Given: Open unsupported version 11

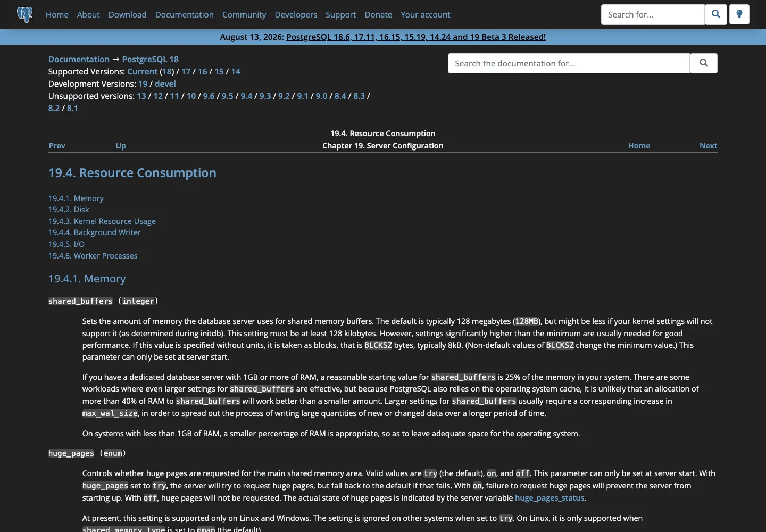Looking at the screenshot, I should [174, 96].
